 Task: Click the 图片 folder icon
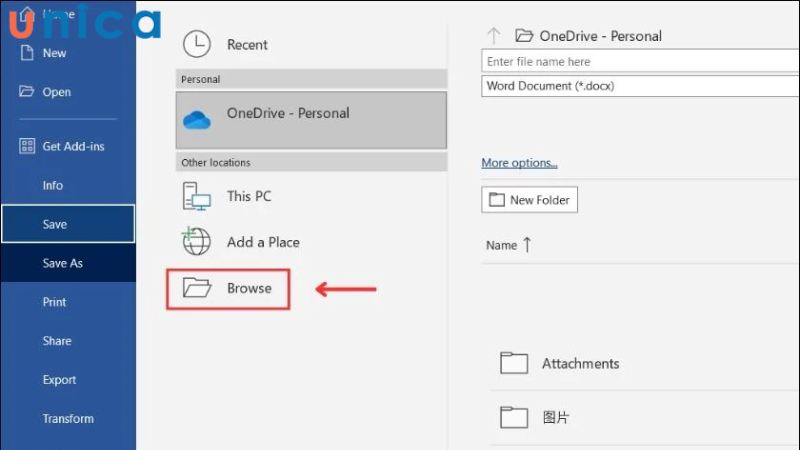point(514,417)
